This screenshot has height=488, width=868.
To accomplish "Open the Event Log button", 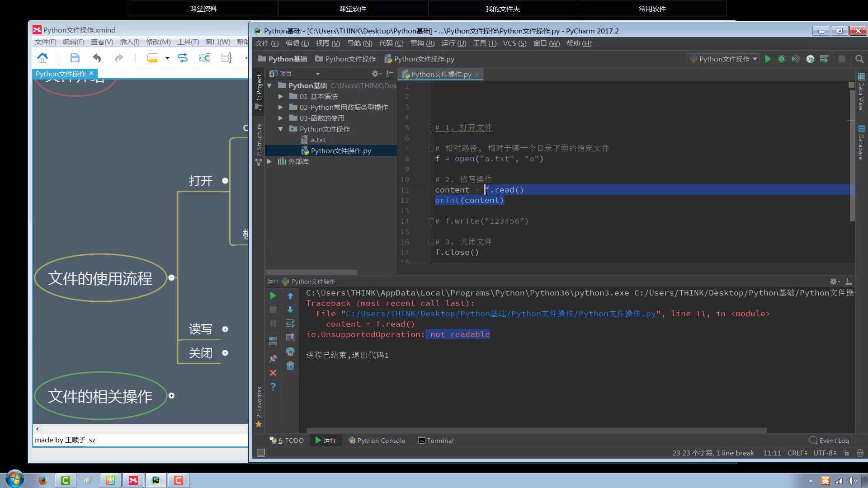I will click(829, 441).
